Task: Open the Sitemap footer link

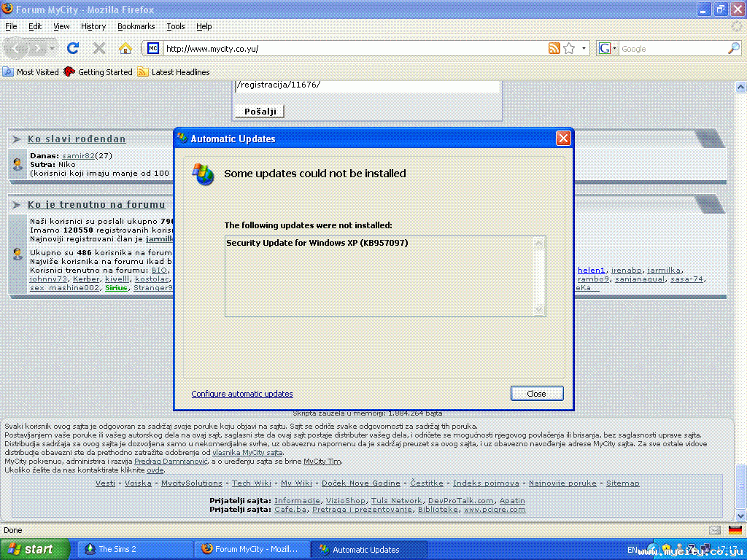Action: point(623,483)
